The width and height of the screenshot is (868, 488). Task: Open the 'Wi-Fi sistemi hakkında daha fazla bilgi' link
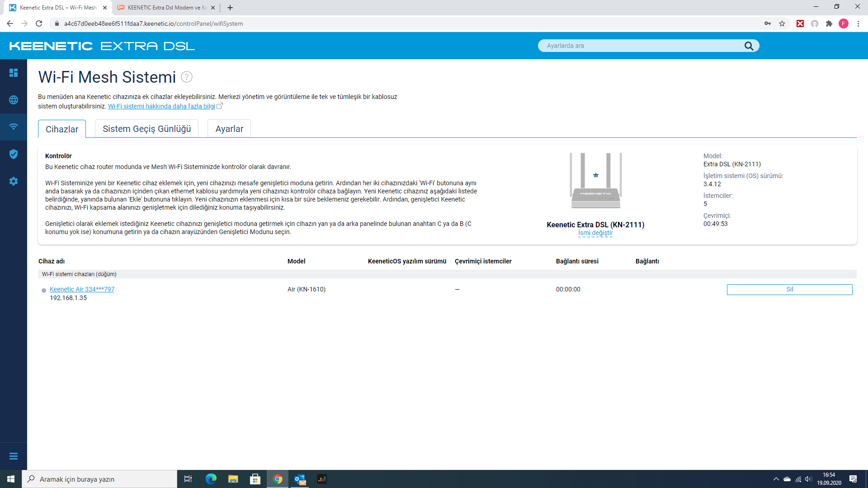161,106
